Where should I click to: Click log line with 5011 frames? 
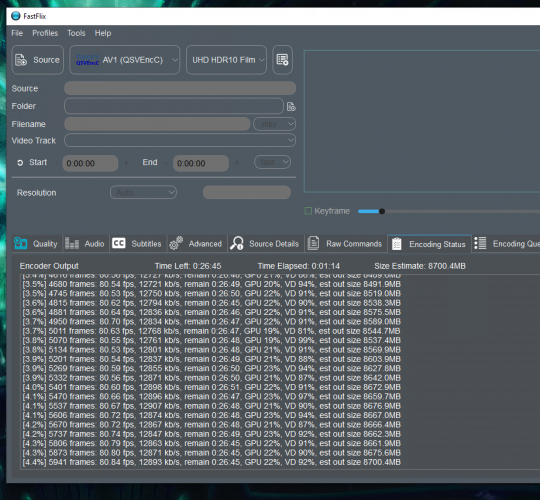(211, 331)
